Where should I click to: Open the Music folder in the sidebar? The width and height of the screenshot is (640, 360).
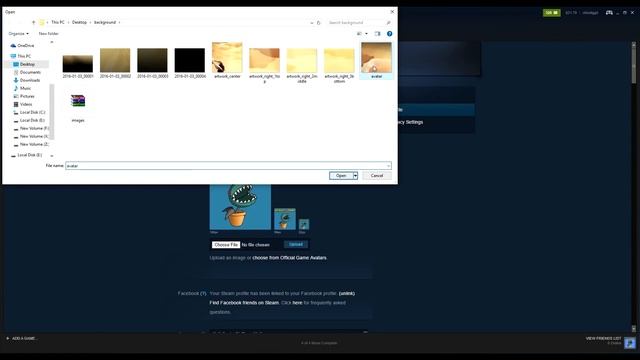(x=25, y=89)
